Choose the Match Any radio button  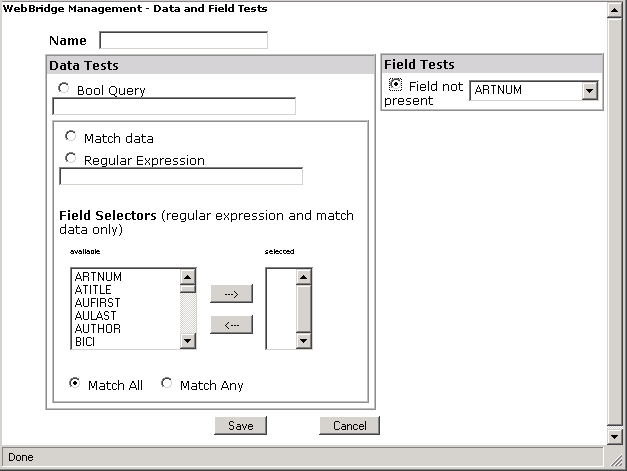[166, 383]
